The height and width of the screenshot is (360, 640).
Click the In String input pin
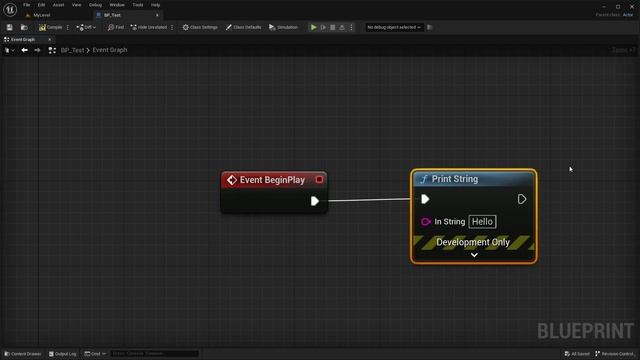(x=426, y=222)
